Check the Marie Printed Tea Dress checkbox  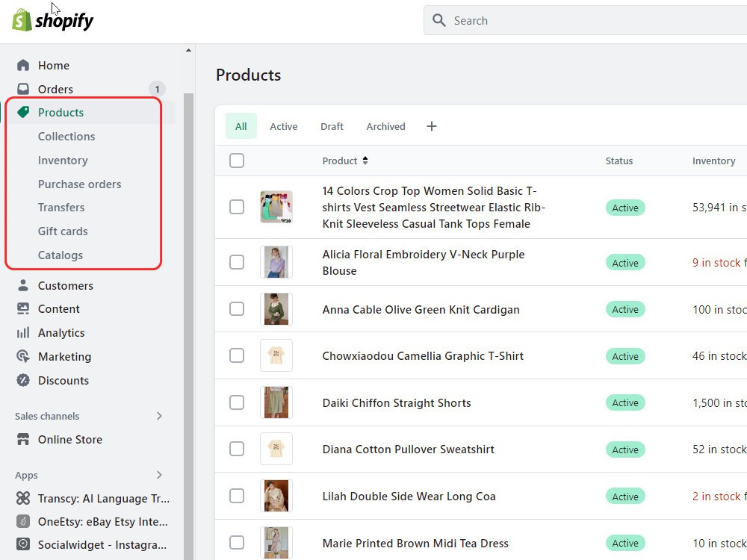click(237, 542)
